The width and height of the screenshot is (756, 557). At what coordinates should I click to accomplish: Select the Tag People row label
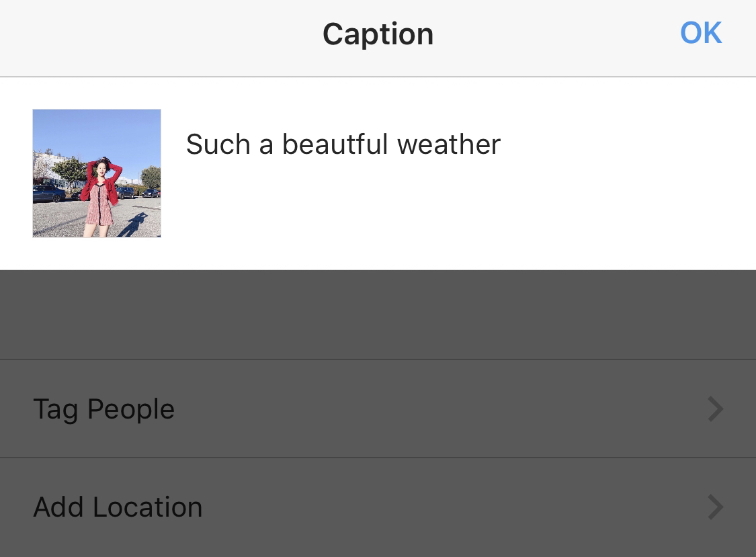point(103,409)
